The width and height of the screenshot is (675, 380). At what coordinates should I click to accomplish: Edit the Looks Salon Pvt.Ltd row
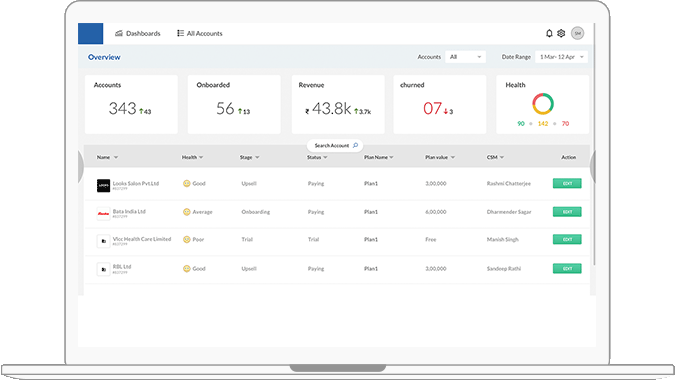(x=567, y=183)
